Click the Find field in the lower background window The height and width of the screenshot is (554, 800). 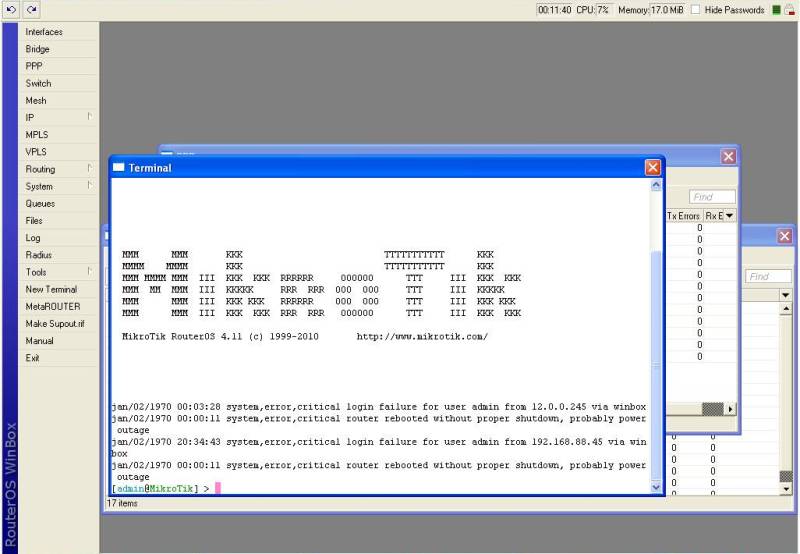click(768, 276)
